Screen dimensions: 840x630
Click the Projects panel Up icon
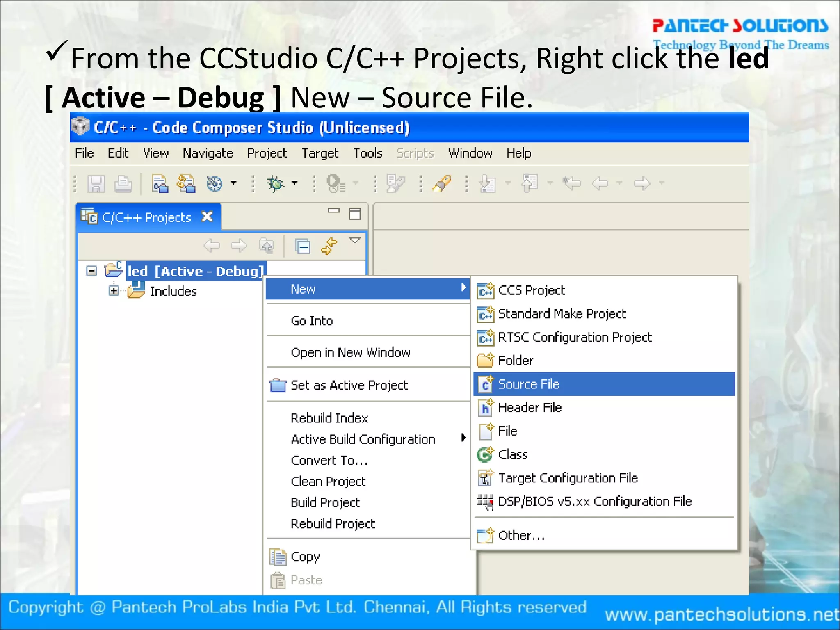tap(267, 246)
